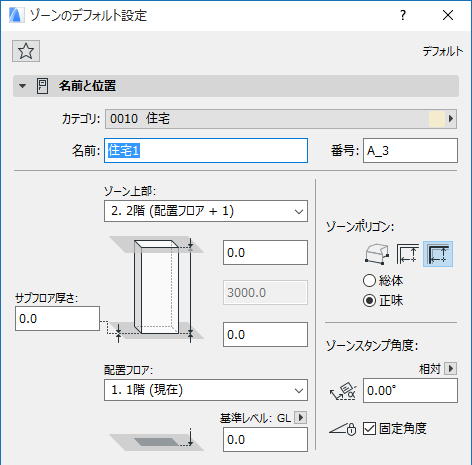Open the 基準レベル GL arrow menu
The image size is (472, 465).
(x=301, y=417)
